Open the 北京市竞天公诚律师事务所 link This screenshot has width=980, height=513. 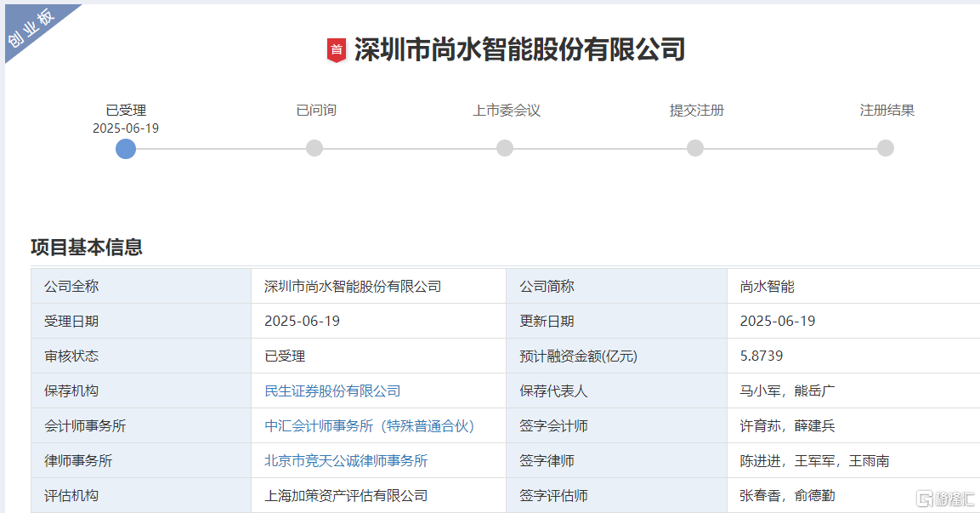tap(346, 461)
